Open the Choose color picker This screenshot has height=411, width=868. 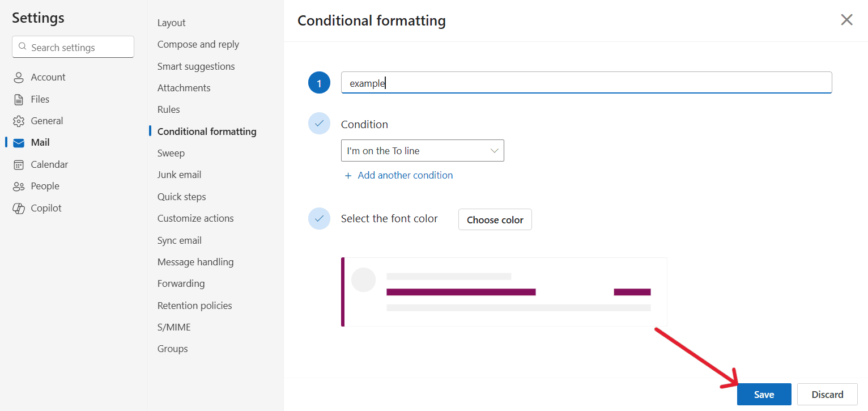point(495,219)
